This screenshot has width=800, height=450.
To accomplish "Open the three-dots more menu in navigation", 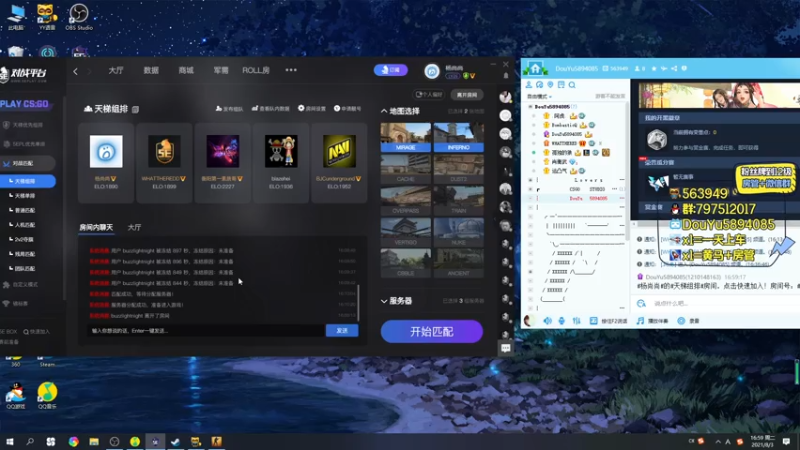I will (291, 70).
